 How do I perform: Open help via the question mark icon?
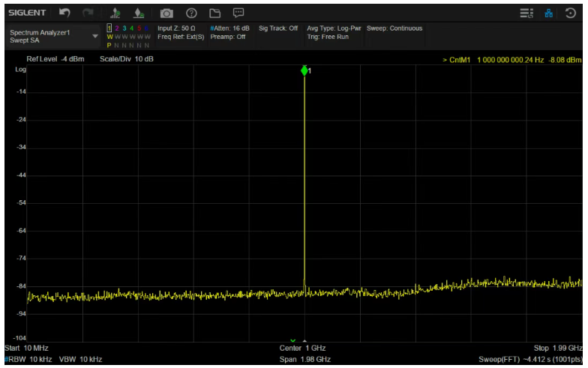[191, 13]
